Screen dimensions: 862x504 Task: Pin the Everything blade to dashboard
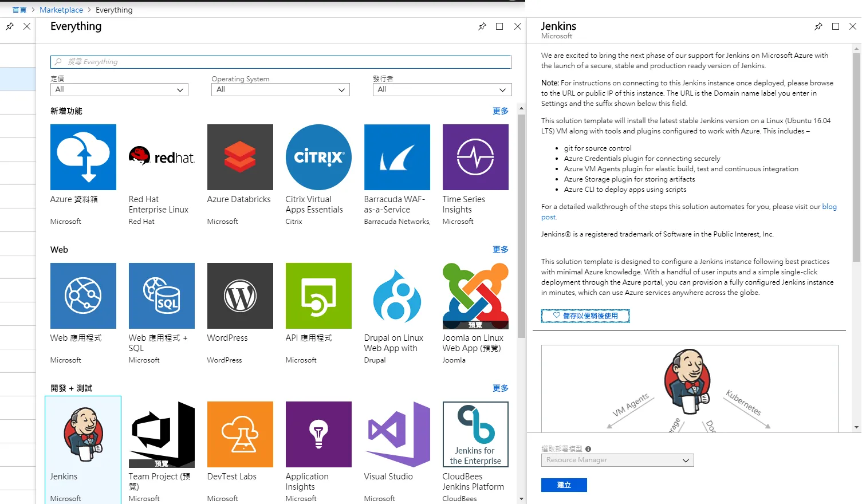(482, 26)
